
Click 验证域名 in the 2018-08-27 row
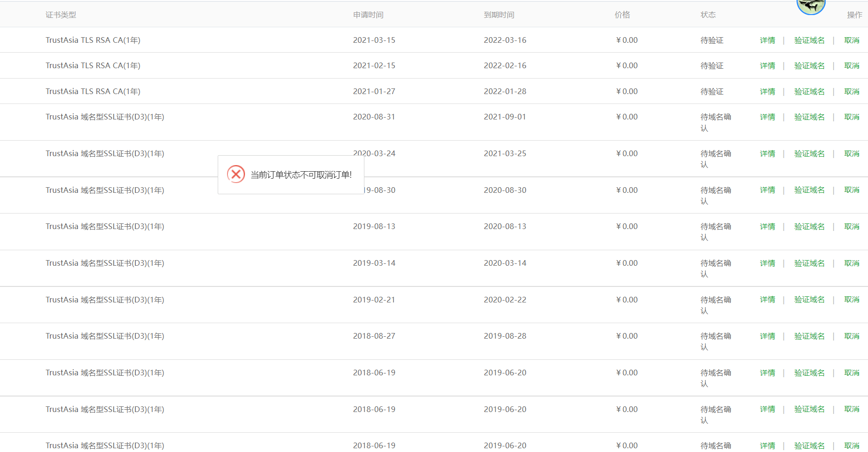[809, 336]
